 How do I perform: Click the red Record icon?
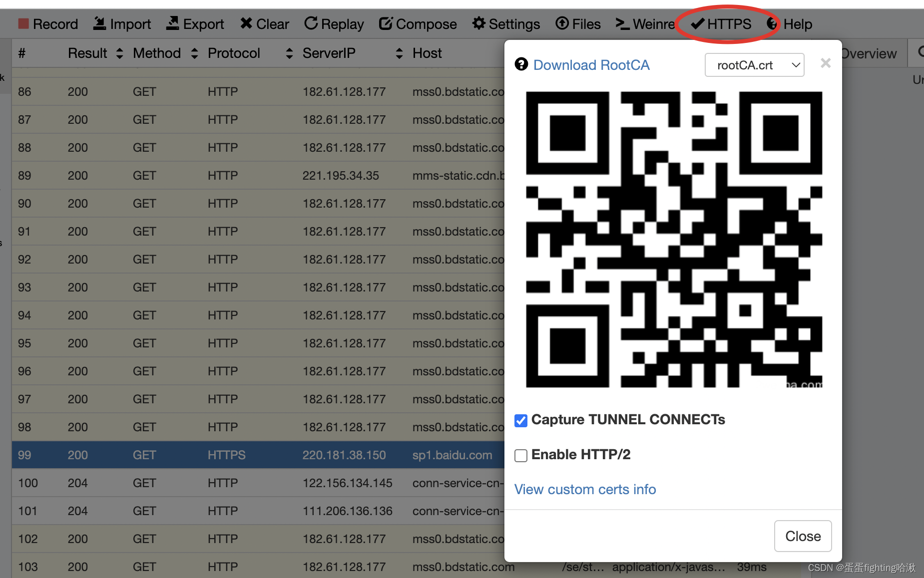coord(23,23)
